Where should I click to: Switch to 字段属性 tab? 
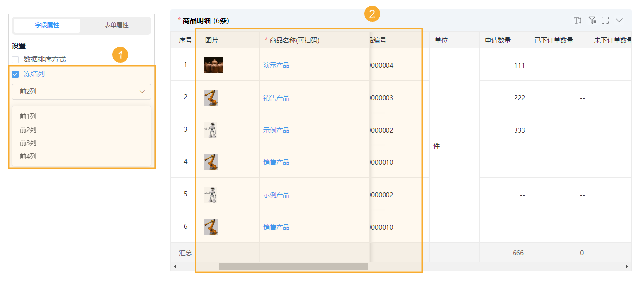click(x=47, y=25)
